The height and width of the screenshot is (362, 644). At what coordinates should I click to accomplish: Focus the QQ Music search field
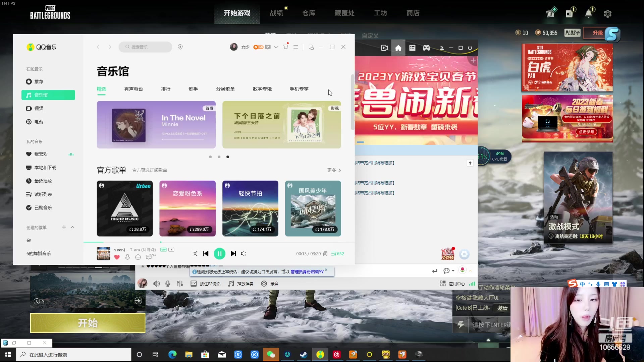coord(145,47)
